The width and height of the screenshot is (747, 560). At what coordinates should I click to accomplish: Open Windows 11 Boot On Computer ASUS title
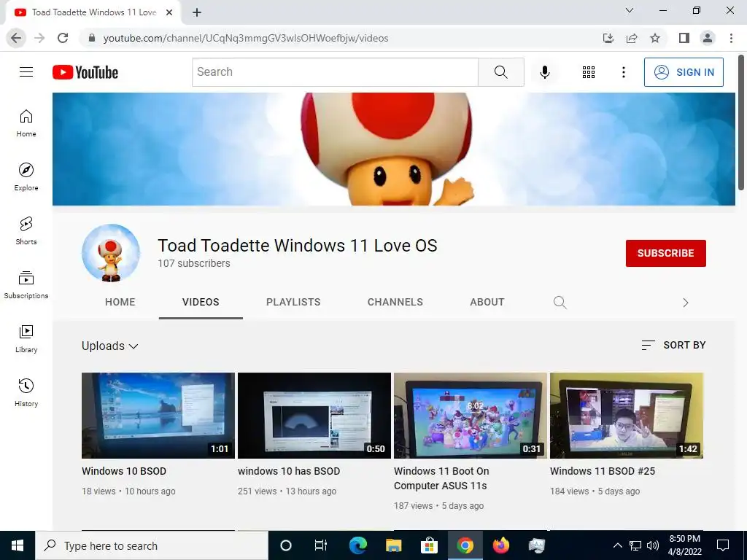click(x=441, y=478)
